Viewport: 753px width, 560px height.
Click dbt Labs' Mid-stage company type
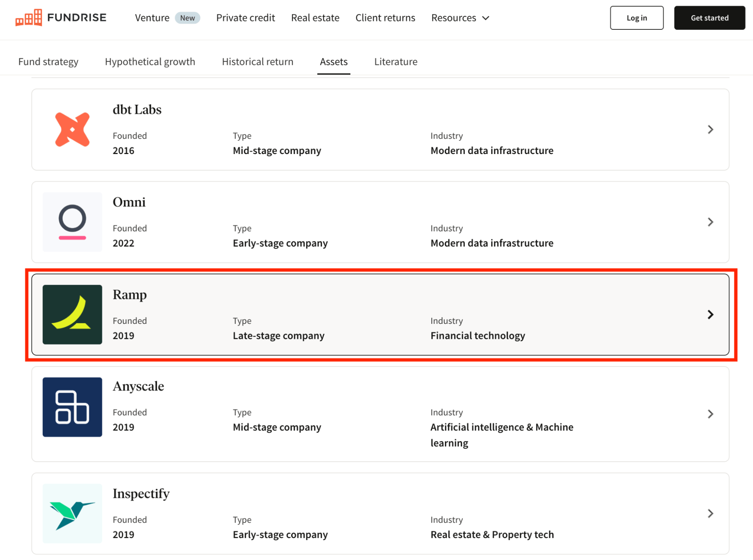[277, 151]
